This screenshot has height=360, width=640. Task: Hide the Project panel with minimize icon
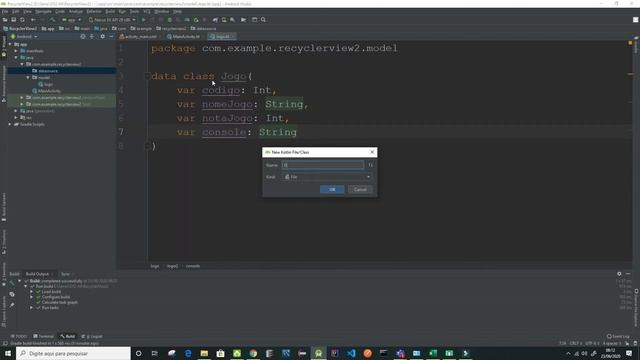111,36
